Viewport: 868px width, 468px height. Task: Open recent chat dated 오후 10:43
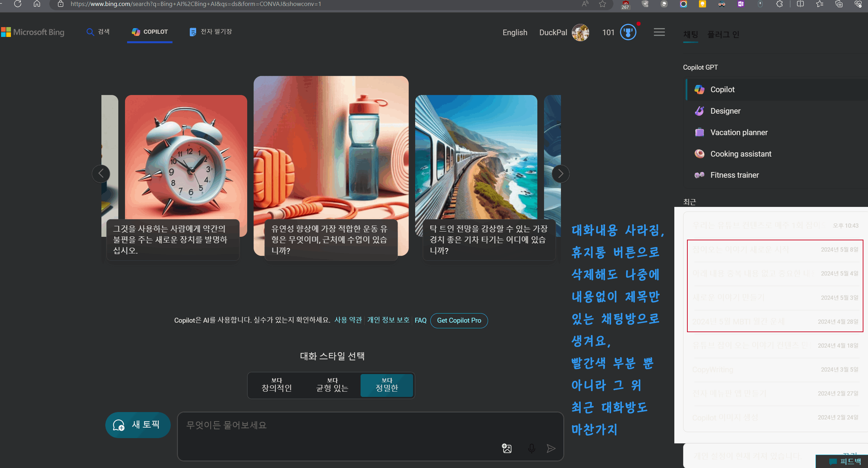775,226
